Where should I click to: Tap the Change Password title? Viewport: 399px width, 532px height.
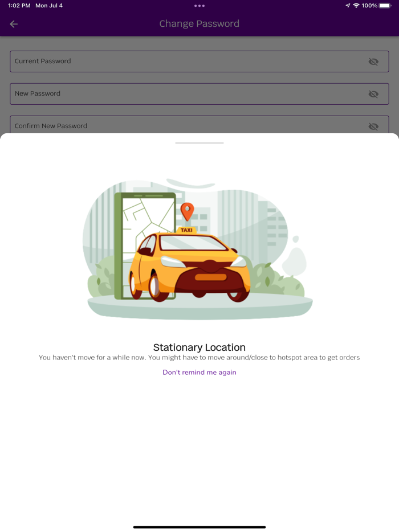coord(199,24)
